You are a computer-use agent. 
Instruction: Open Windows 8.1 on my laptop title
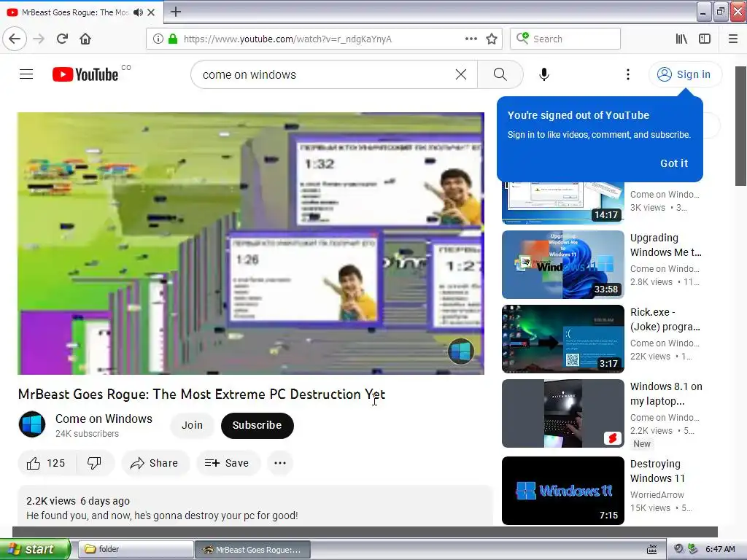[x=666, y=393]
